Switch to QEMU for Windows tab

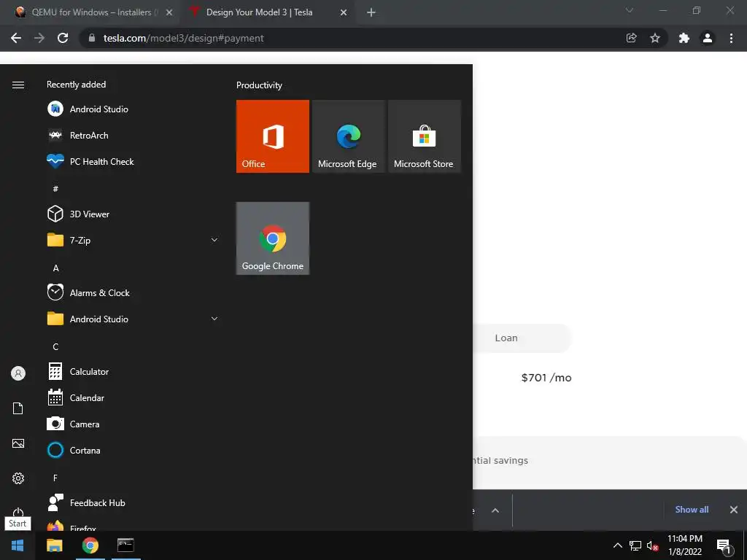point(90,12)
